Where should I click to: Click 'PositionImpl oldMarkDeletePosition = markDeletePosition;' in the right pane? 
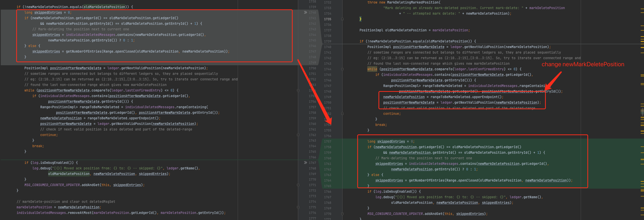414,30
